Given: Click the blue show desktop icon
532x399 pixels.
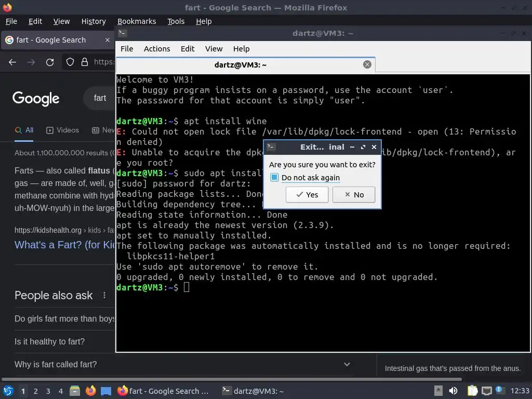Looking at the screenshot, I should tap(106, 391).
